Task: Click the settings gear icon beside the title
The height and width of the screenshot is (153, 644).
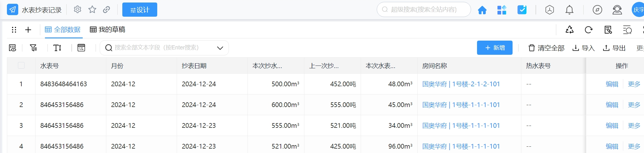Action: [77, 10]
